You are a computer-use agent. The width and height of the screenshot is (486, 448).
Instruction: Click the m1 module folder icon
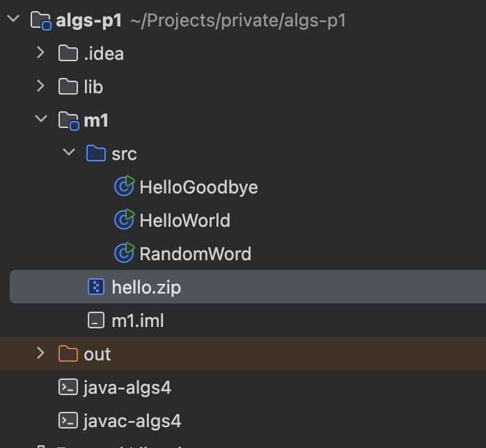tap(69, 121)
